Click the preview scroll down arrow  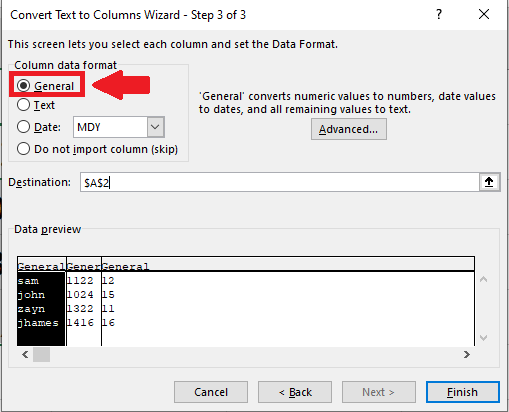[x=483, y=338]
